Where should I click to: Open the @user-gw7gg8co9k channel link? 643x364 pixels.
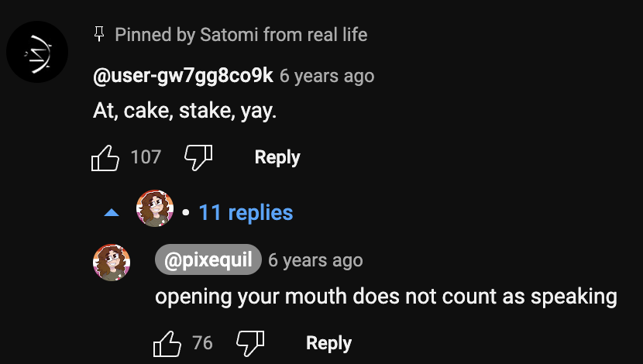coord(183,76)
